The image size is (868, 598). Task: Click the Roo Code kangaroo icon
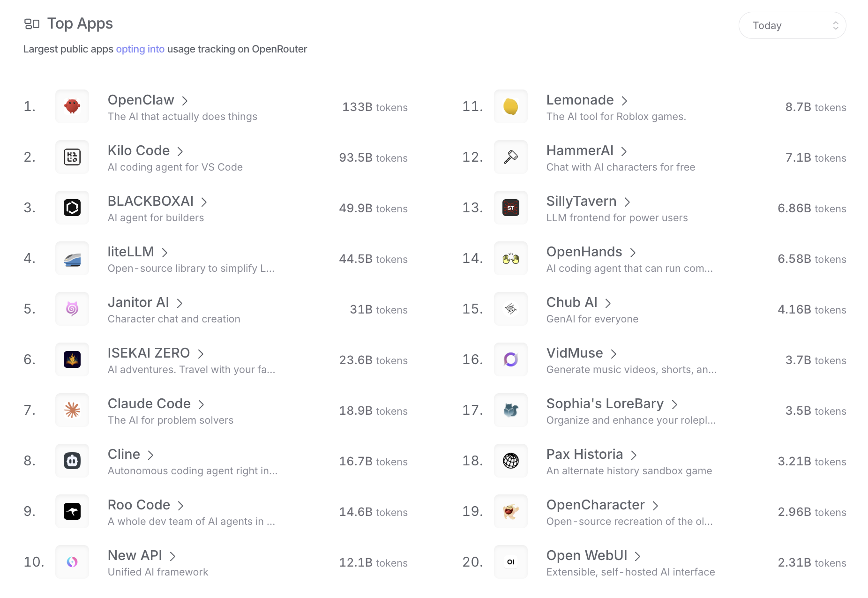[x=72, y=511]
